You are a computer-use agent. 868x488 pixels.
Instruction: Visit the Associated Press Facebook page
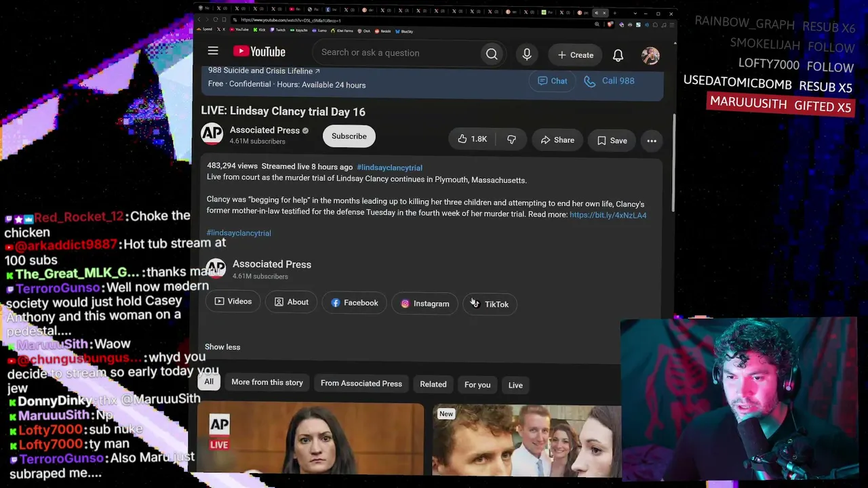pos(354,303)
